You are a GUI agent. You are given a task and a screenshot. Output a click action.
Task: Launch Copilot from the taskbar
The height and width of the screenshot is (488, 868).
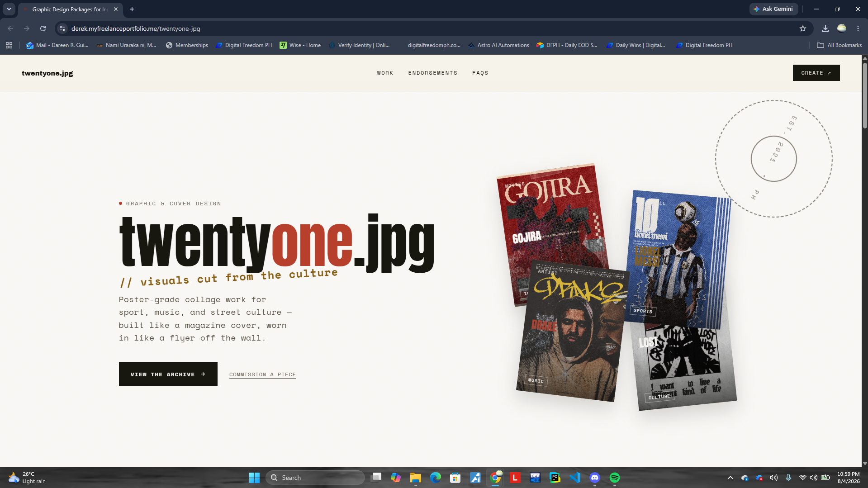click(x=396, y=478)
